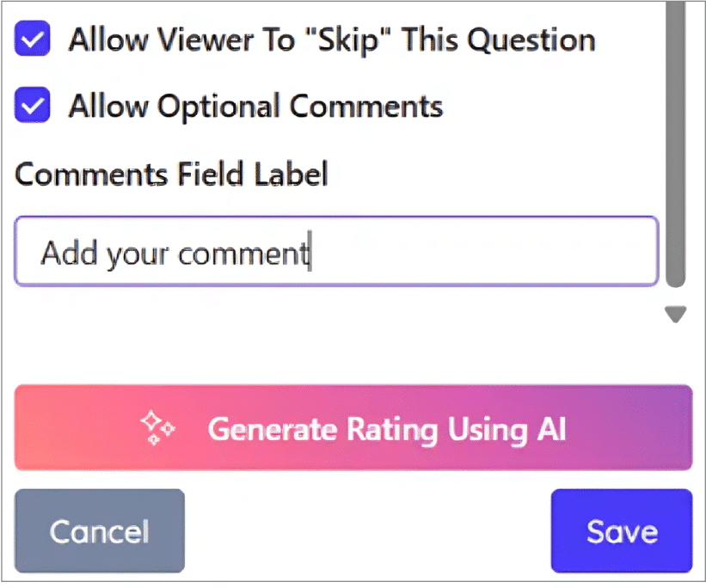Click the pink-purple gradient bar
Image resolution: width=706 pixels, height=588 pixels.
pyautogui.click(x=353, y=428)
